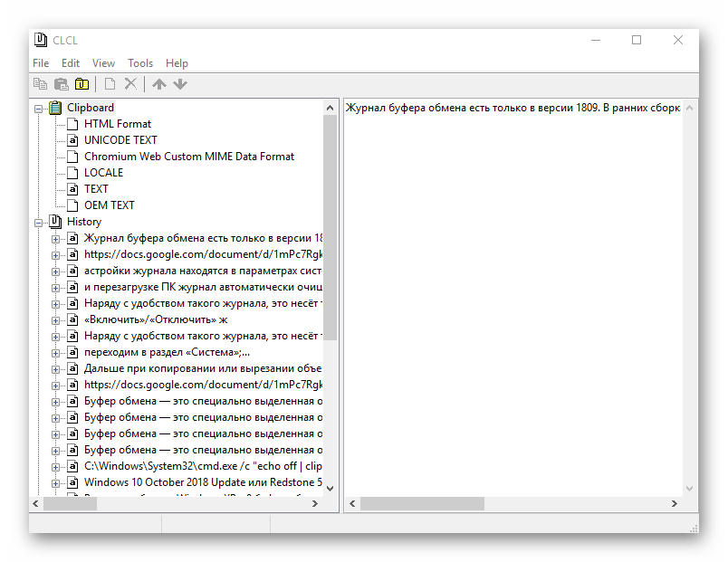
Task: Click the Delete X toolbar icon
Action: point(130,84)
